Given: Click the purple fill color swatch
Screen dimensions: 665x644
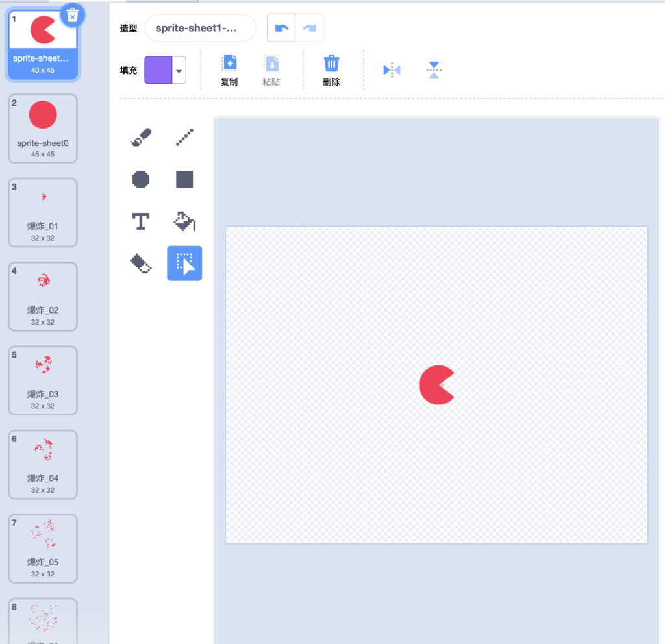Looking at the screenshot, I should coord(158,70).
